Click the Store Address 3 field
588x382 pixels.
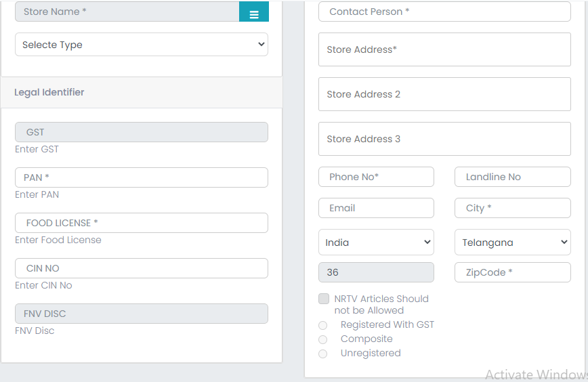pyautogui.click(x=444, y=139)
